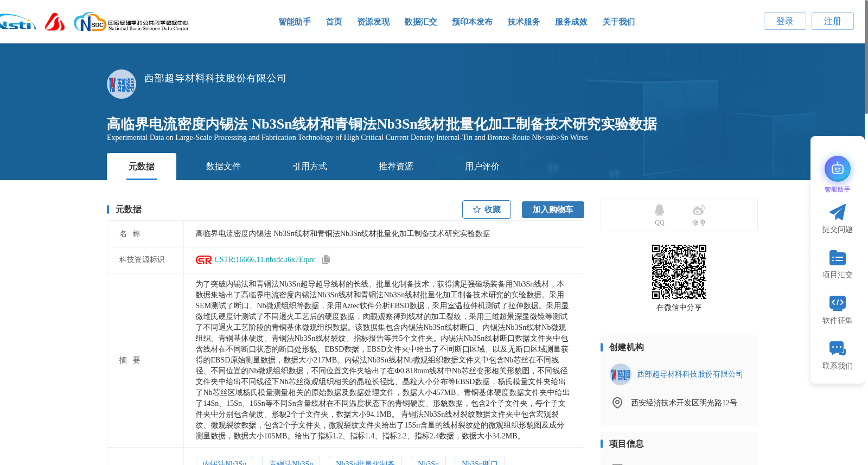Click the 西部超导材料科技股份有限公司 name in the banner
Viewport: 868px width, 465px height.
coord(215,78)
